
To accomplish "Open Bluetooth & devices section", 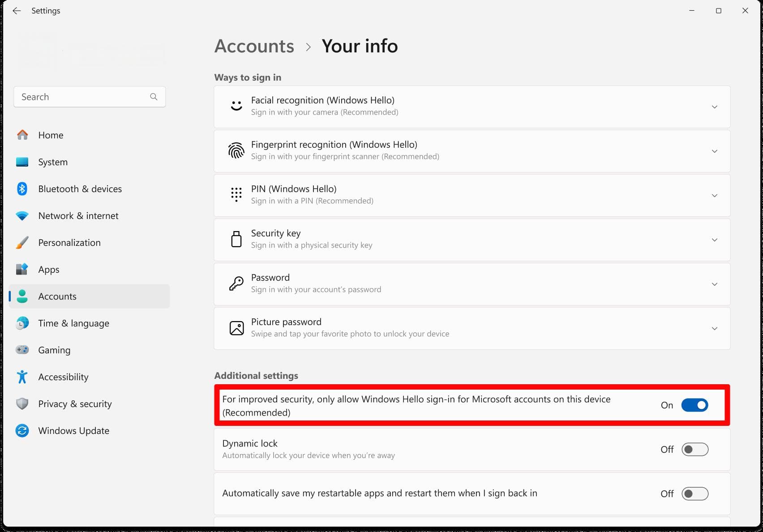I will 90,189.
